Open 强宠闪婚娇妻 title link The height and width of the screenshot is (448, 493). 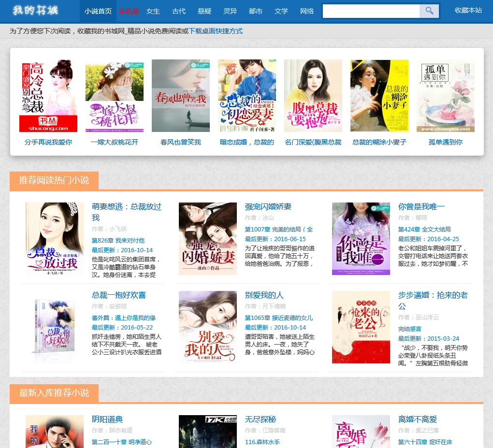[x=268, y=206]
